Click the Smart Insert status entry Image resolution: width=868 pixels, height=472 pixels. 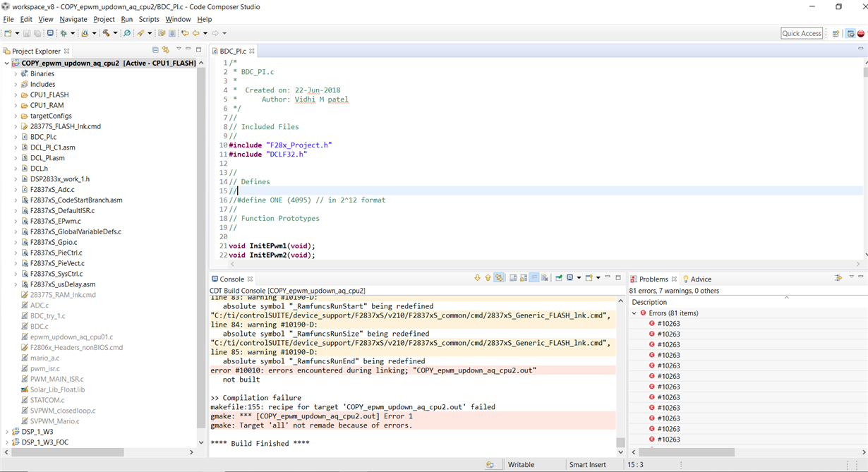pos(588,465)
